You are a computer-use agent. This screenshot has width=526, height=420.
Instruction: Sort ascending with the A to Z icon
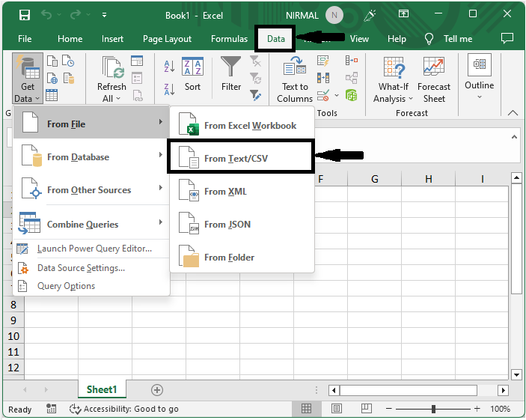(x=169, y=66)
